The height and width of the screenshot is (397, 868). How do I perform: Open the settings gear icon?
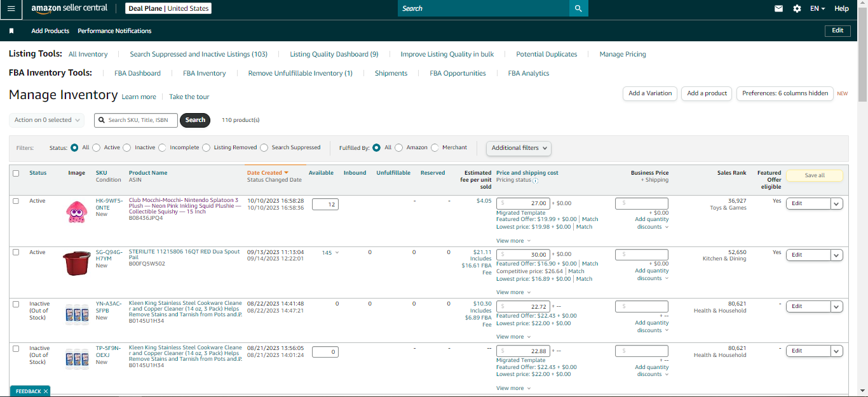click(x=797, y=8)
